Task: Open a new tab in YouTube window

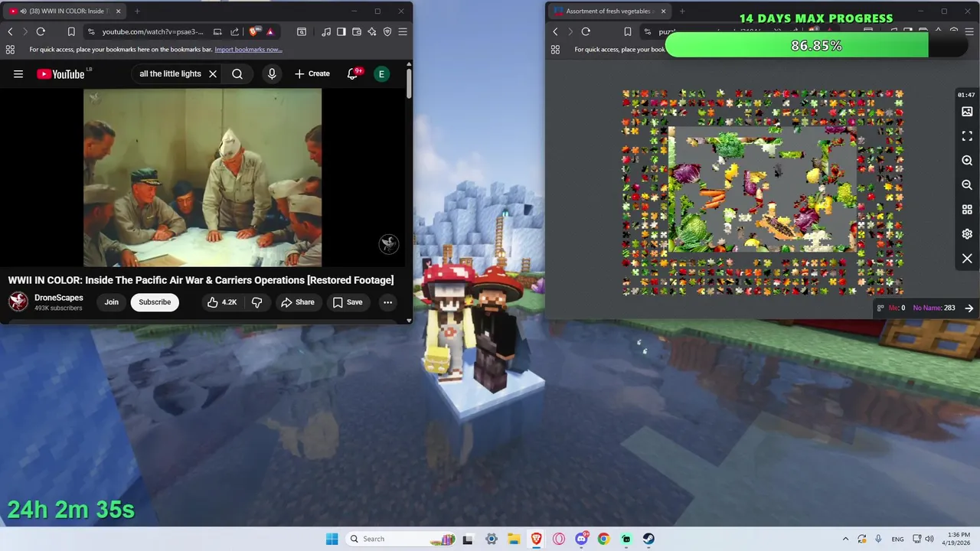Action: [x=137, y=11]
